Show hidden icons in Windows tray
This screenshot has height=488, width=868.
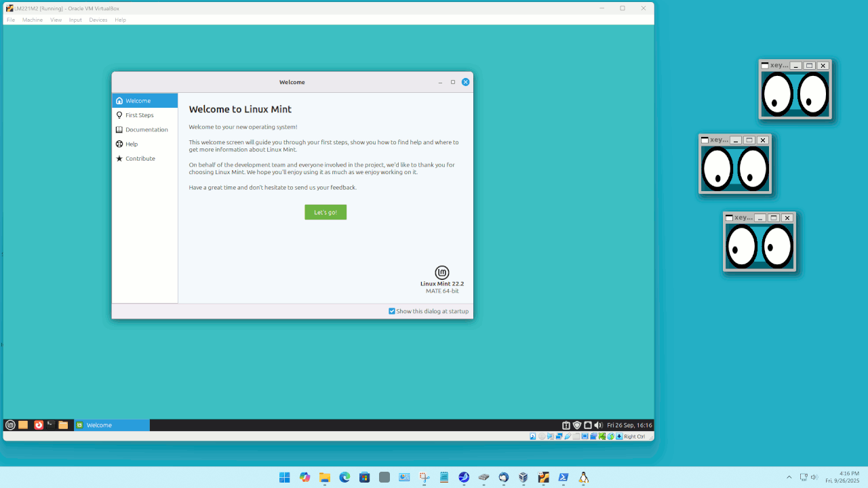[x=789, y=477]
